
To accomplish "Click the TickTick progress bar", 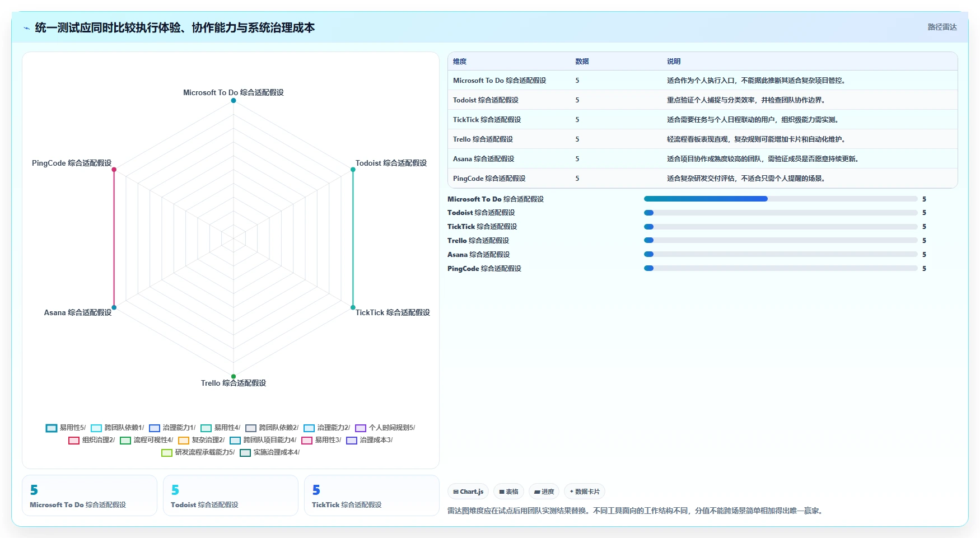I will (781, 227).
